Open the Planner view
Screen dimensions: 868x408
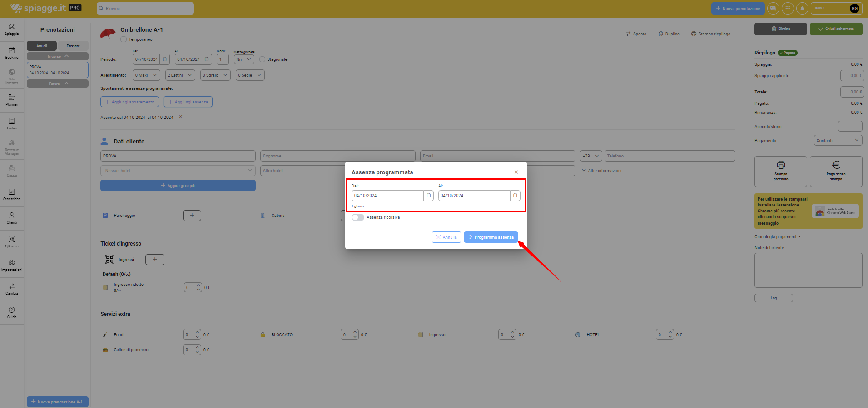tap(12, 100)
